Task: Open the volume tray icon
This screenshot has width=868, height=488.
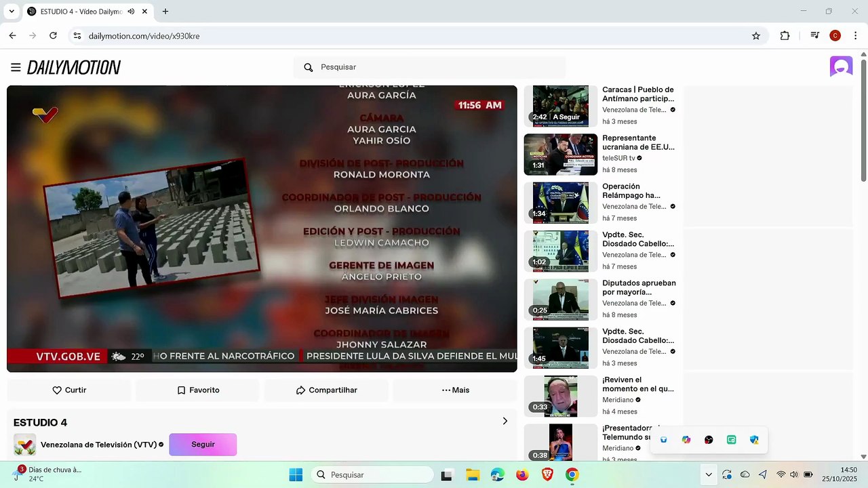Action: click(793, 475)
